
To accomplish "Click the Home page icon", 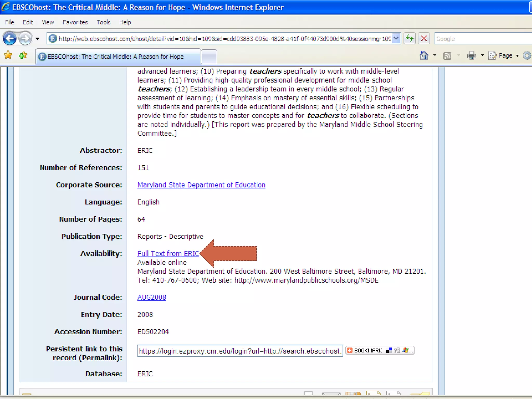I will [424, 55].
